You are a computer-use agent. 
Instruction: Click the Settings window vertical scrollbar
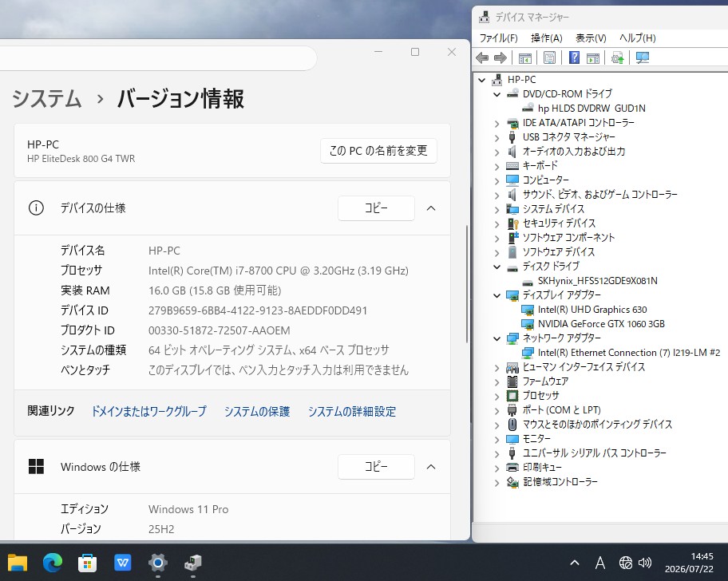tap(467, 284)
